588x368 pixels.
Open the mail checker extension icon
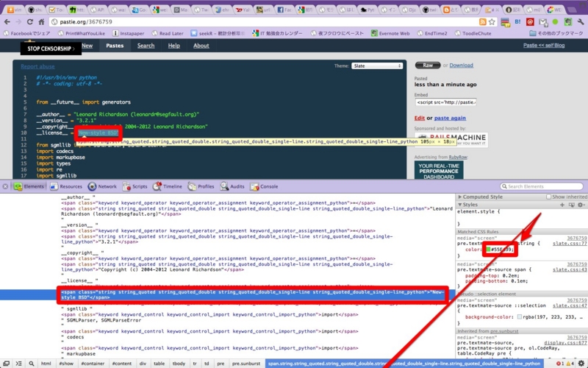pos(543,22)
